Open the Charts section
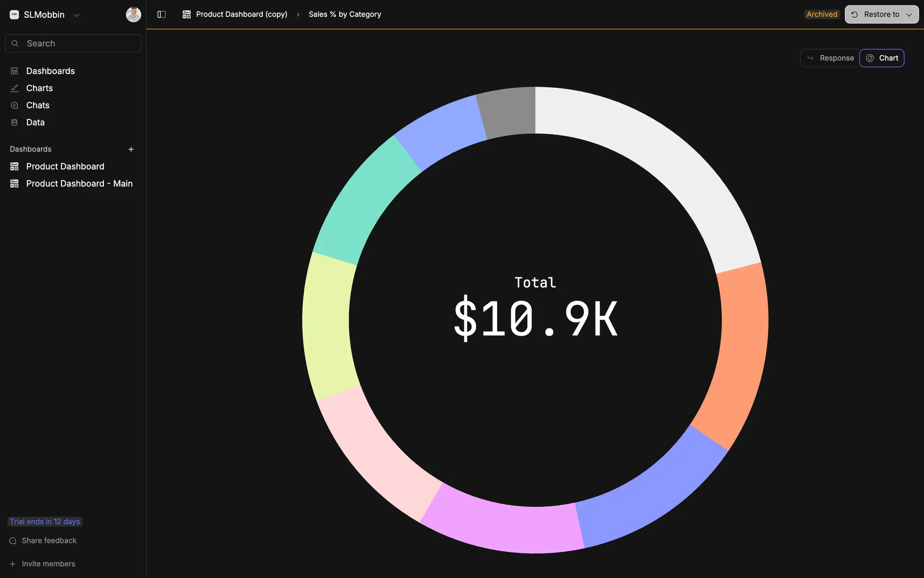The image size is (924, 578). 39,88
